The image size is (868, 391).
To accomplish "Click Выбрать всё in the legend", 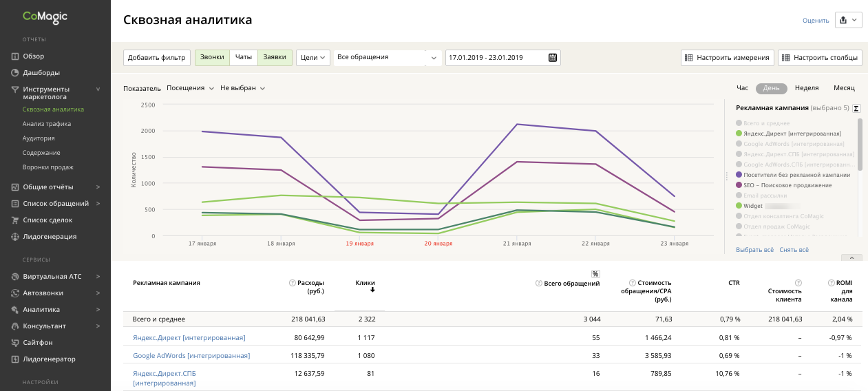I will (x=755, y=249).
